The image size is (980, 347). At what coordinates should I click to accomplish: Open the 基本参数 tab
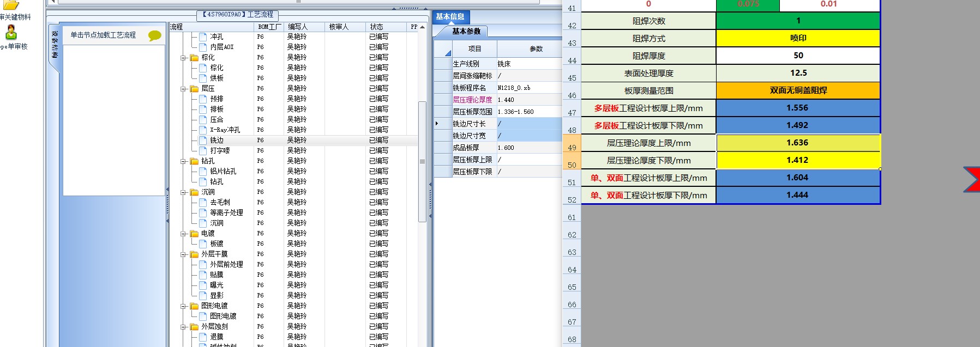click(x=466, y=31)
